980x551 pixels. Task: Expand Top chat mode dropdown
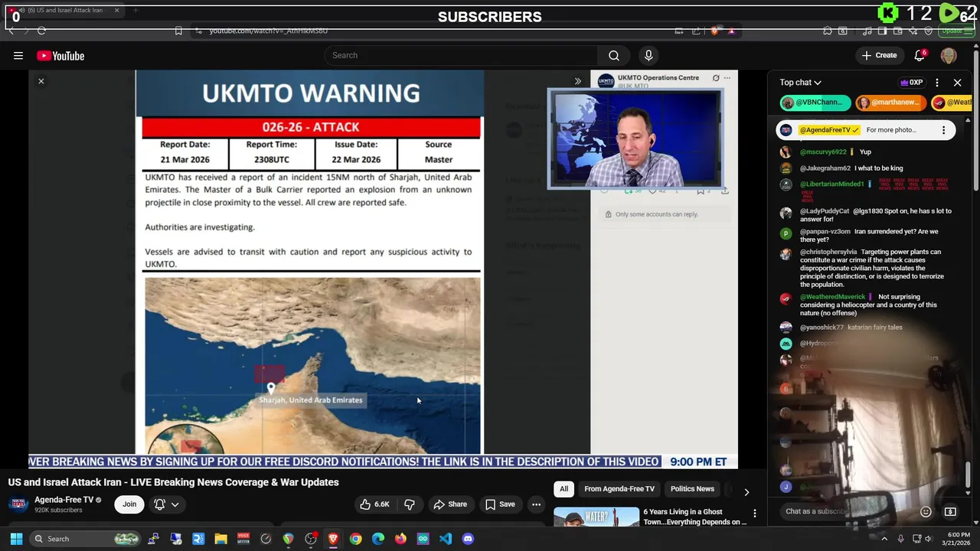[801, 82]
